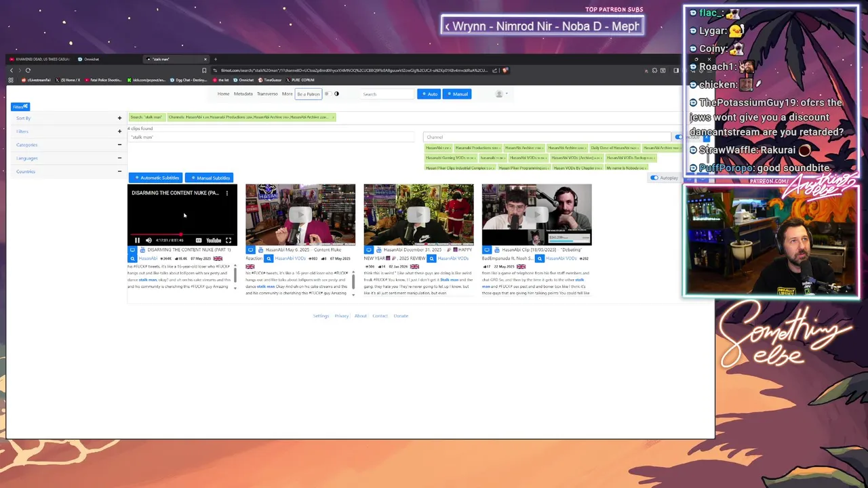Click search icon in the HAPPY NEW YEAR card
The width and height of the screenshot is (868, 488).
(x=431, y=258)
